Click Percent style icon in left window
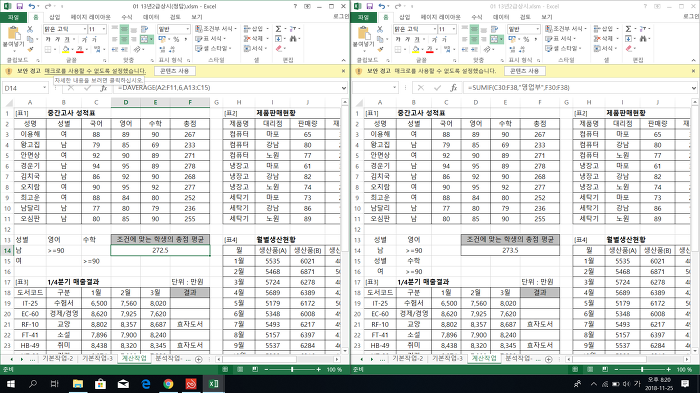700x393 pixels. click(x=176, y=39)
